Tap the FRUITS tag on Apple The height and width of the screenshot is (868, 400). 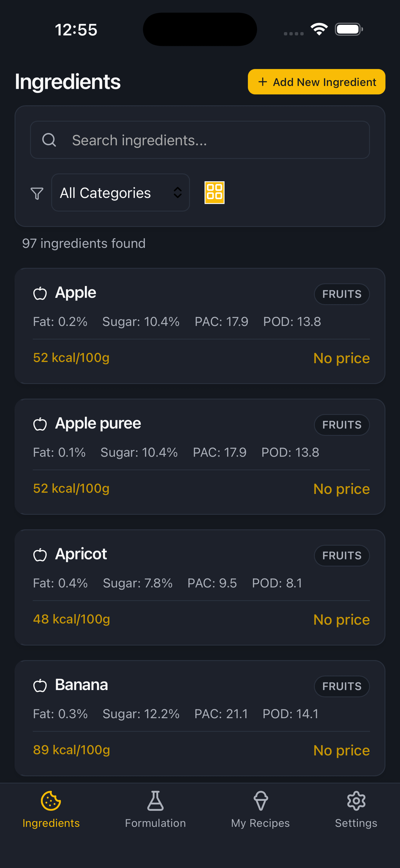tap(341, 294)
